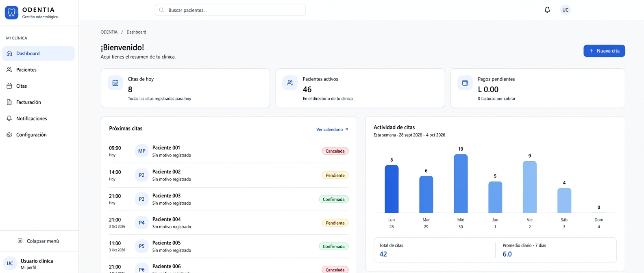Select the Paciente 003 name
The height and width of the screenshot is (273, 644).
click(x=166, y=195)
